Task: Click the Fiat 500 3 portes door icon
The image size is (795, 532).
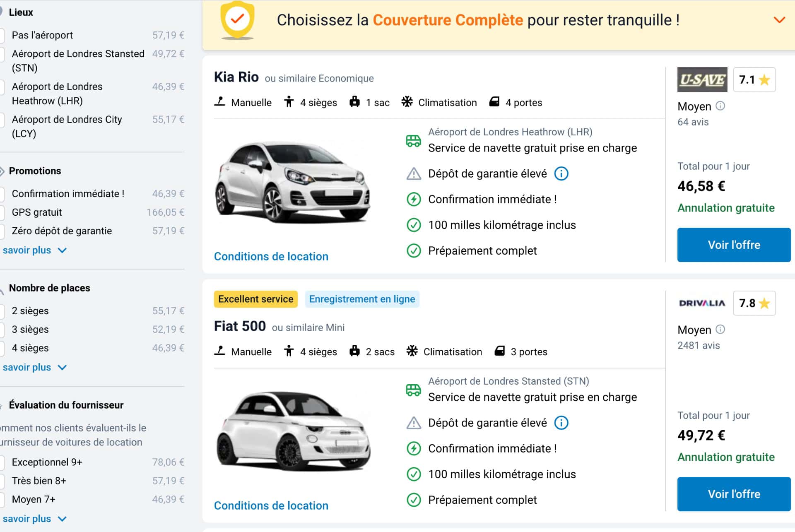Action: click(500, 351)
